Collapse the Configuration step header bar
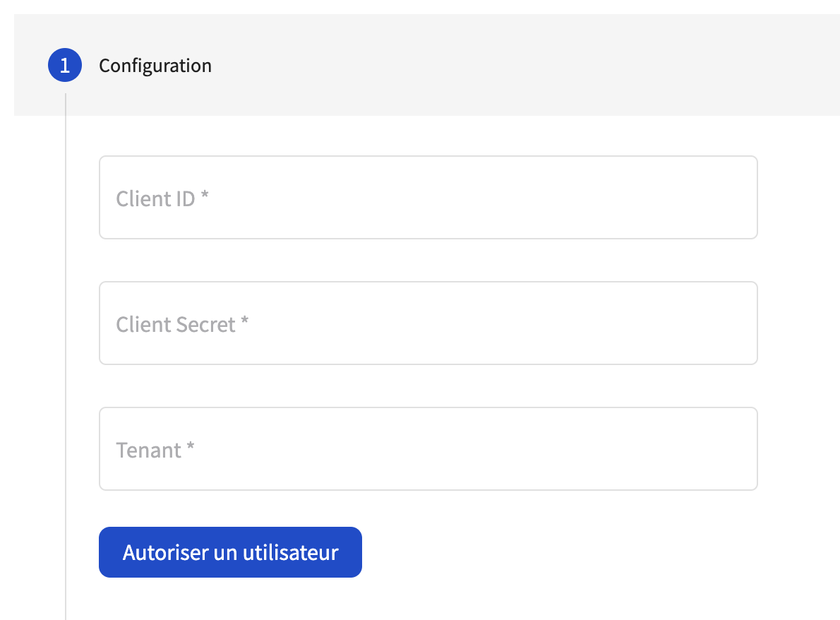 [x=427, y=65]
